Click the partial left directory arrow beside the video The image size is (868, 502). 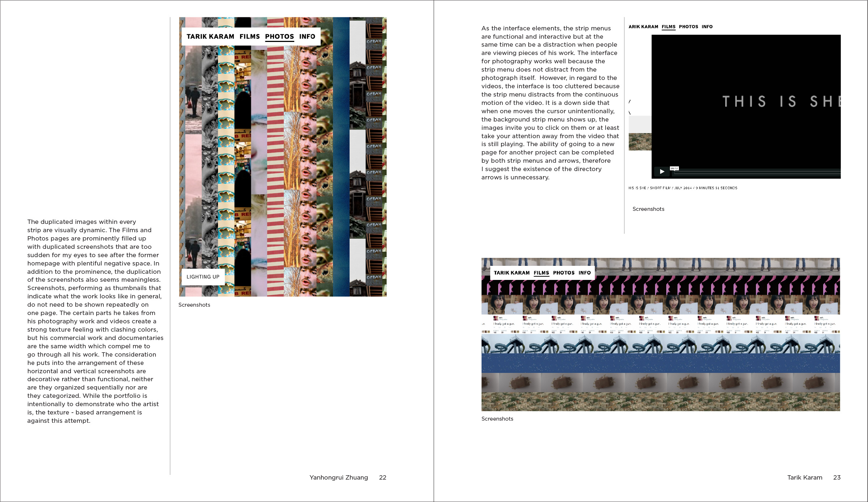click(x=630, y=107)
